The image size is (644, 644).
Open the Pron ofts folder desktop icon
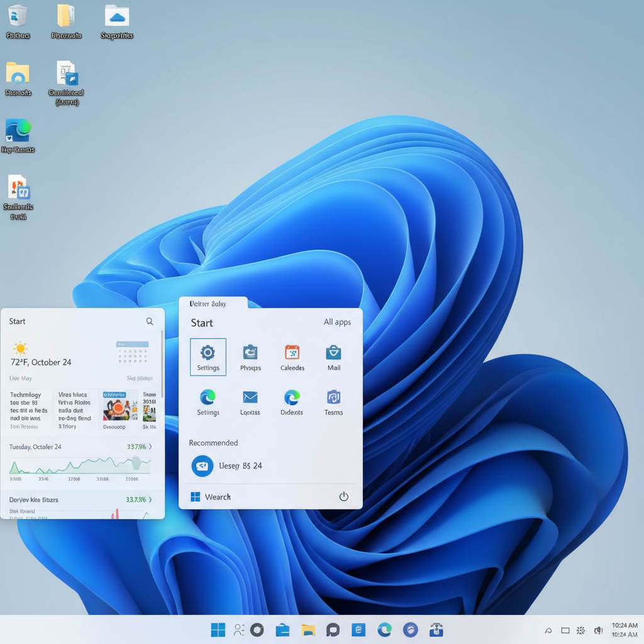18,79
